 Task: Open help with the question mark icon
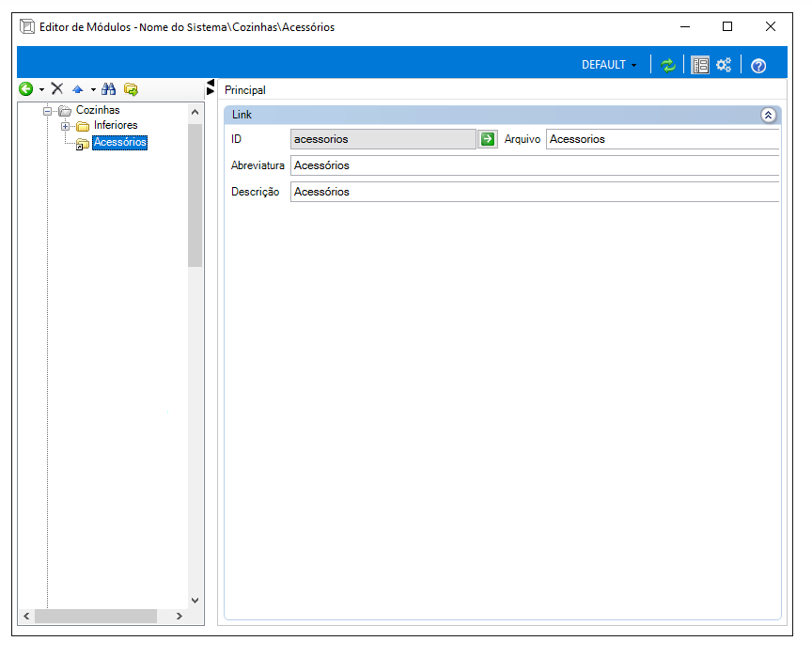(758, 66)
